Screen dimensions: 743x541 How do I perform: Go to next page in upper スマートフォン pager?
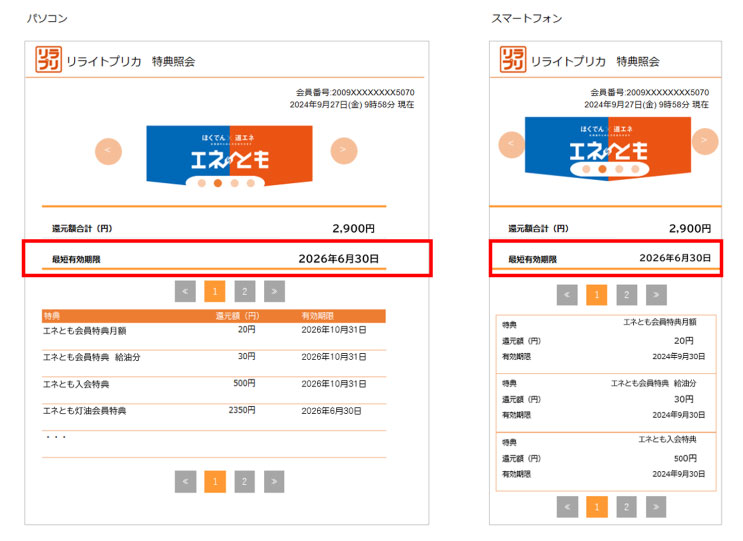tap(656, 295)
